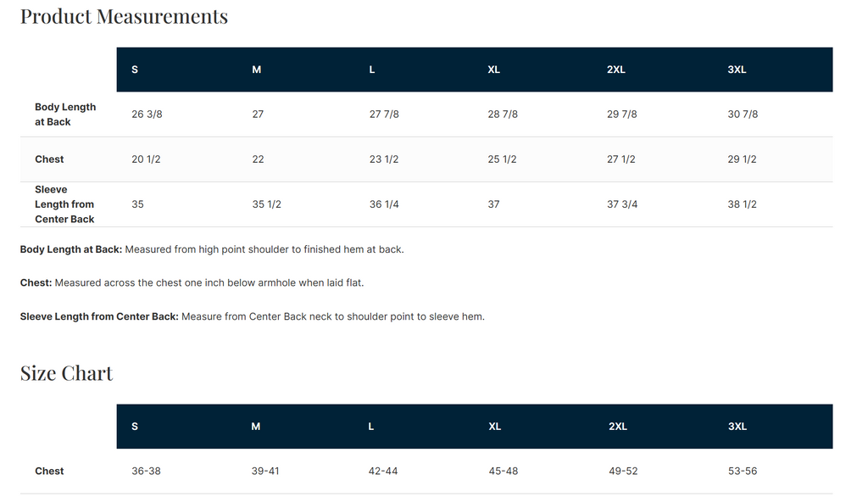Click the 53-56 chest size range
This screenshot has width=868, height=497.
tap(743, 471)
